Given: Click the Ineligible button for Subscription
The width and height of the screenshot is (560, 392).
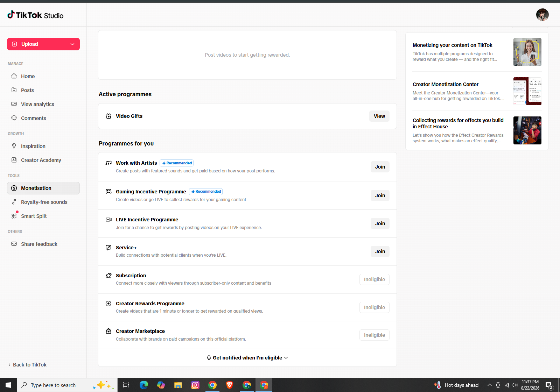Looking at the screenshot, I should tap(374, 279).
